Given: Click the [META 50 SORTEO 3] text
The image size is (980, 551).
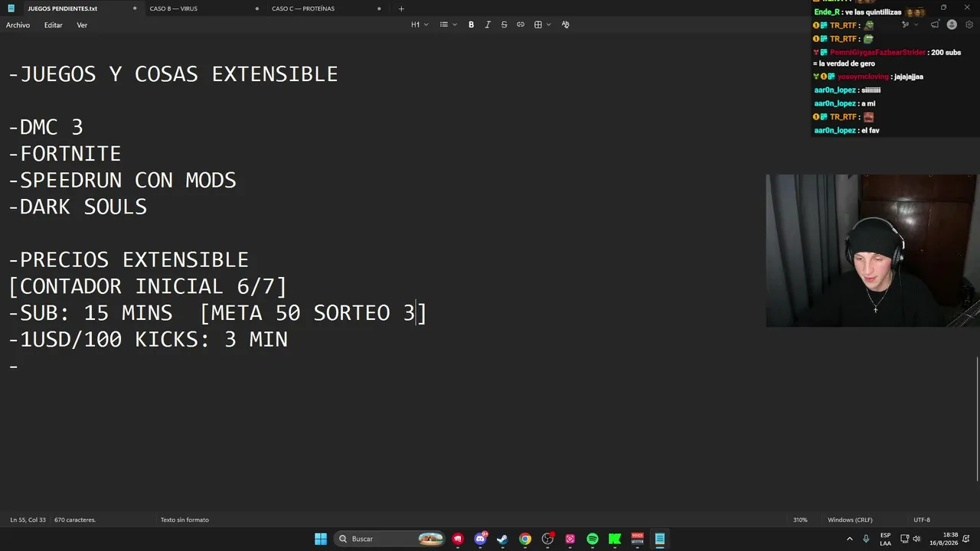Looking at the screenshot, I should coord(313,313).
